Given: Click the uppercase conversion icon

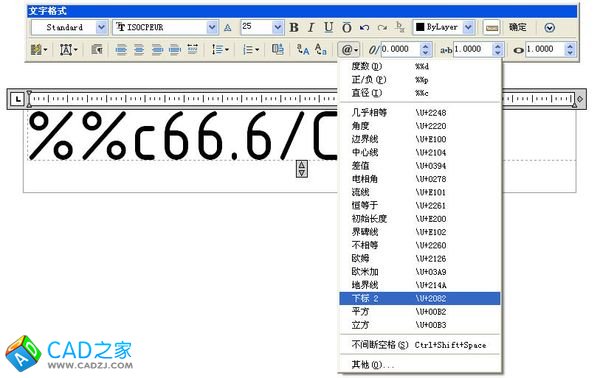Looking at the screenshot, I should (x=303, y=49).
